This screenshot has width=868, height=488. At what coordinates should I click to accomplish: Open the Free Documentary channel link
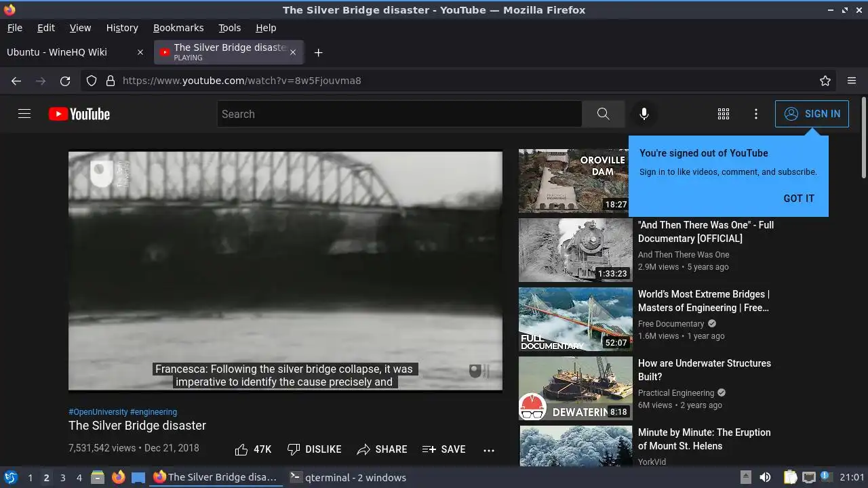tap(671, 324)
